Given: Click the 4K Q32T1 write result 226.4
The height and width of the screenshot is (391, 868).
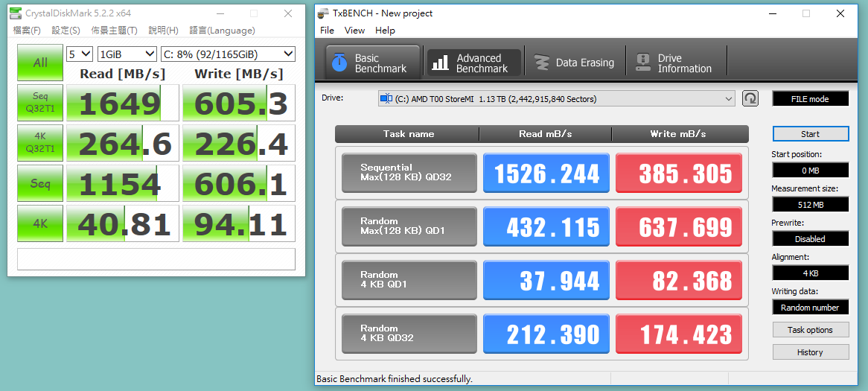Looking at the screenshot, I should tap(239, 143).
